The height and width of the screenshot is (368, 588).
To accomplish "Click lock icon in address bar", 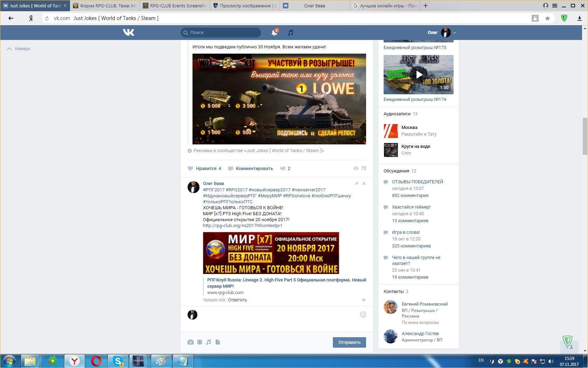I will [x=535, y=18].
